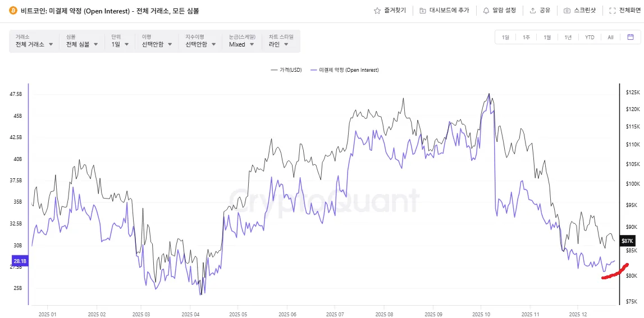
Task: Click the orange Bitcoin logo icon
Action: click(x=13, y=11)
